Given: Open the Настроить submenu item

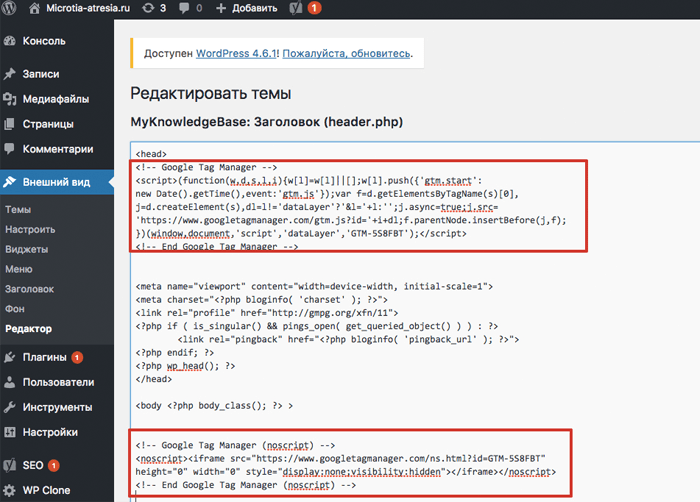Looking at the screenshot, I should (30, 230).
